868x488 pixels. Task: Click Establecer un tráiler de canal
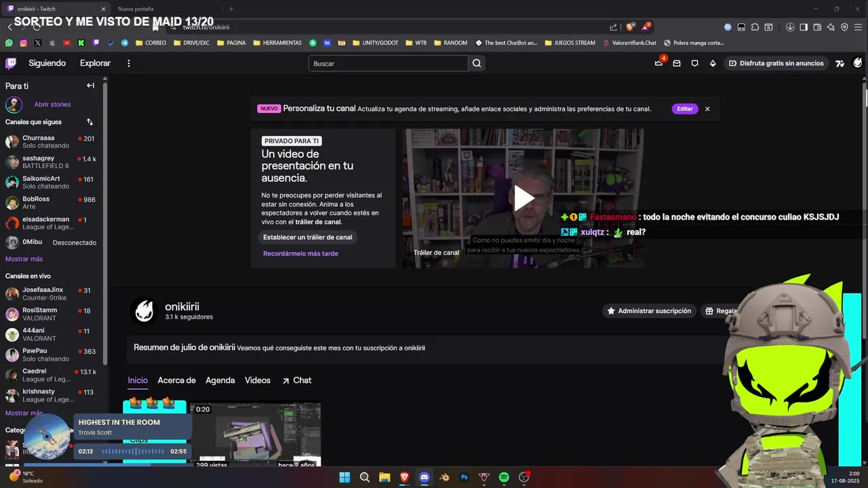click(x=308, y=237)
